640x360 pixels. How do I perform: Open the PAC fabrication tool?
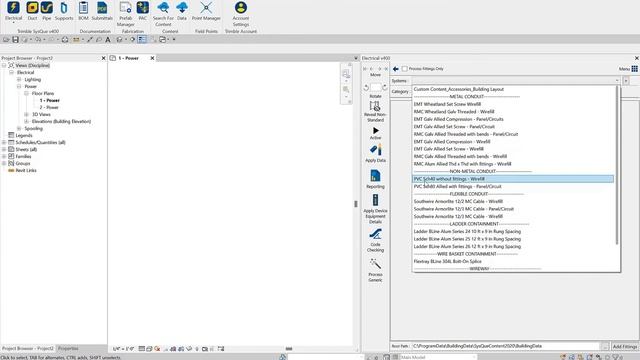tap(142, 11)
